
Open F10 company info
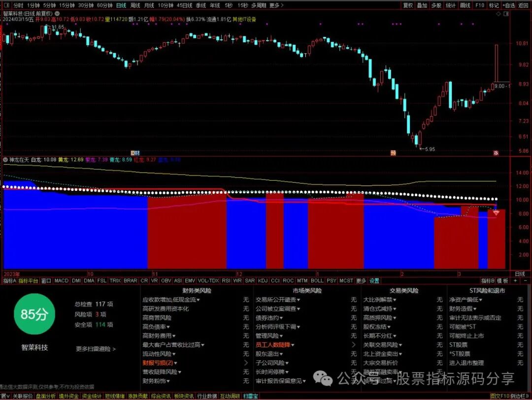[x=480, y=5]
